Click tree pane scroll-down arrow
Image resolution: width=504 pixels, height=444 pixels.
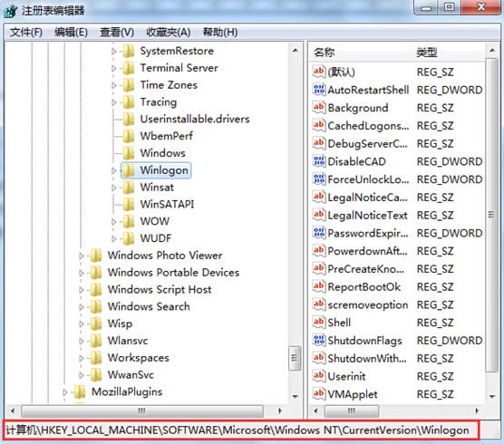[x=295, y=397]
